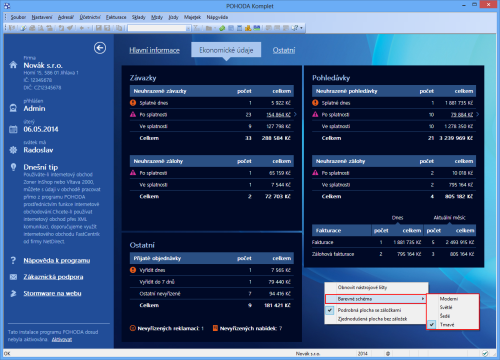The image size is (500, 360).
Task: Click the home icon beside Novák s.r.o.
Action: (x=13, y=65)
